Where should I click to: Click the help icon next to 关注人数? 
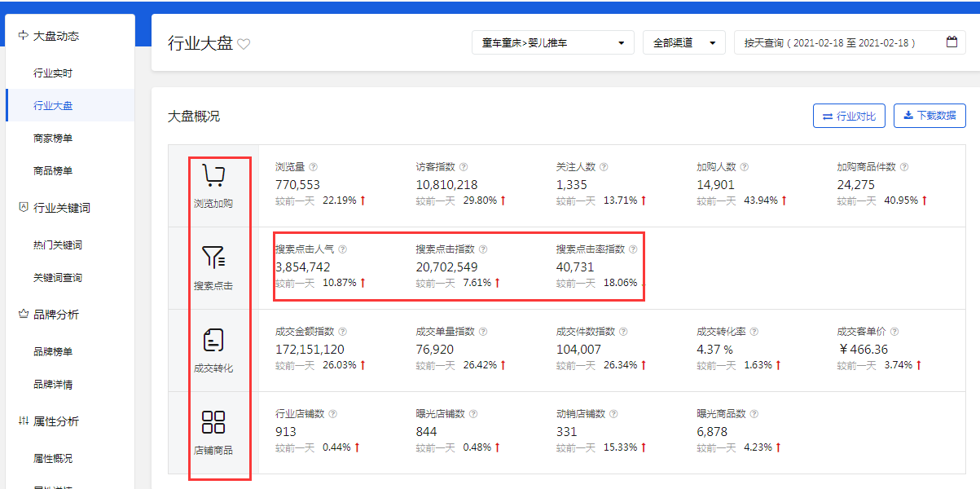[x=604, y=167]
